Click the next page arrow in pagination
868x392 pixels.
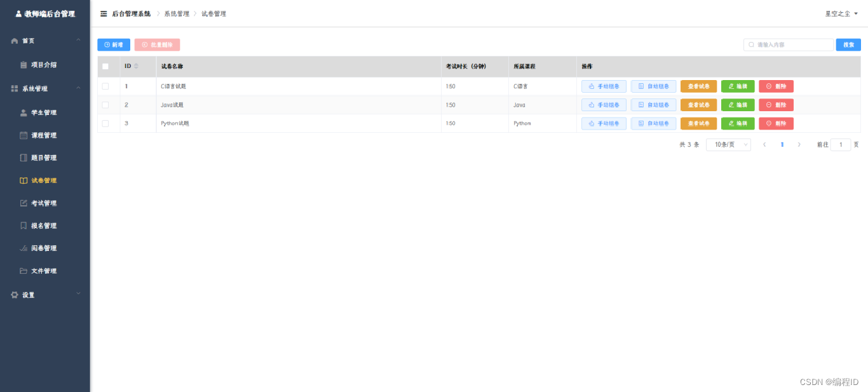(799, 145)
